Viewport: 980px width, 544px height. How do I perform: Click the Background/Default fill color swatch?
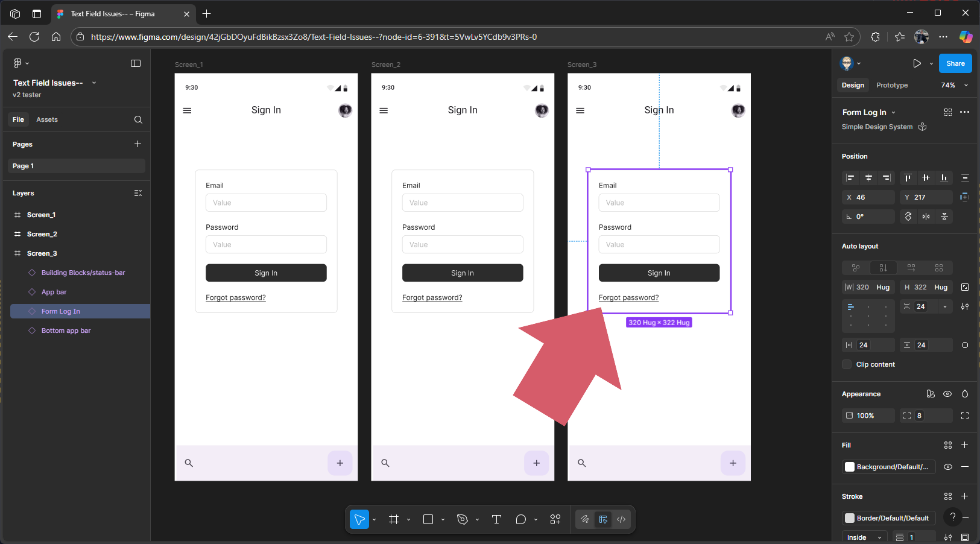tap(850, 467)
